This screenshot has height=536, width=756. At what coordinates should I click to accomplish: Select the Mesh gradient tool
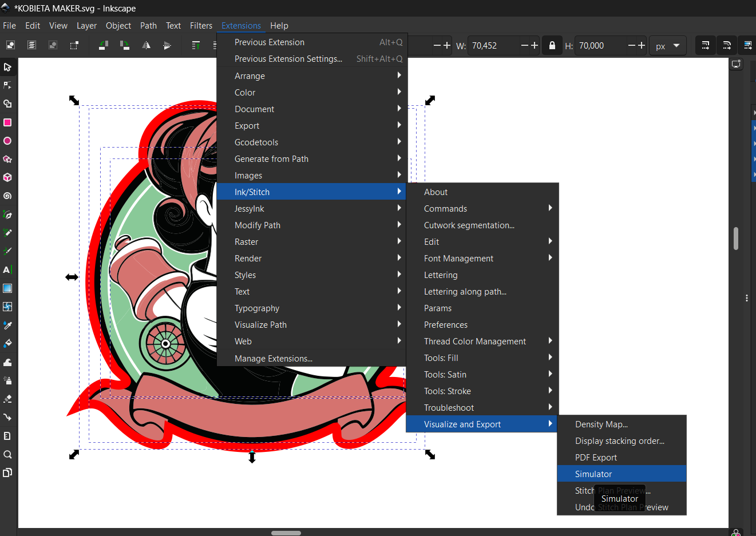click(x=7, y=307)
